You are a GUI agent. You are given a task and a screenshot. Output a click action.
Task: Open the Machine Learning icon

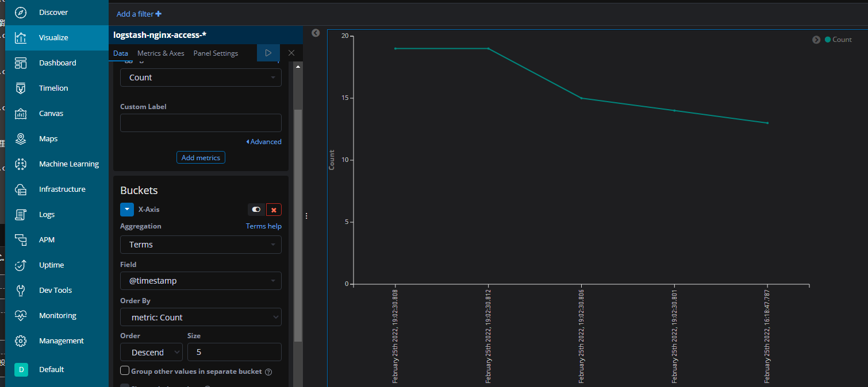pyautogui.click(x=21, y=164)
